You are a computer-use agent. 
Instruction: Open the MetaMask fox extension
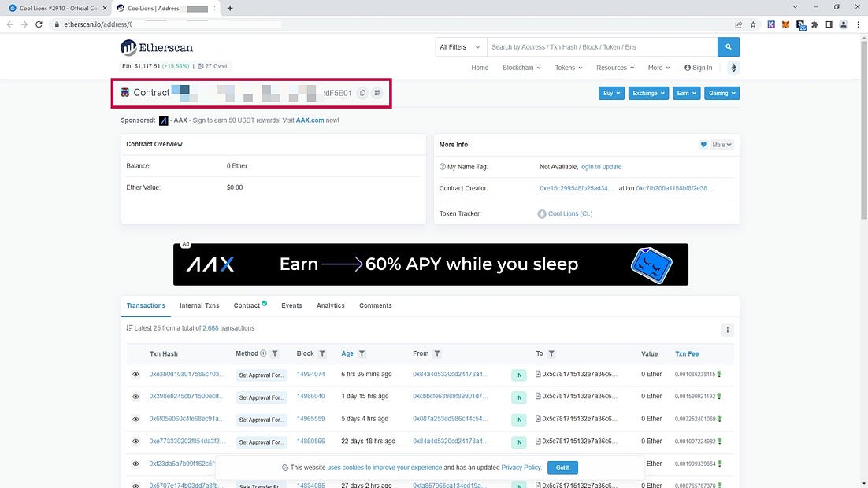[x=785, y=24]
